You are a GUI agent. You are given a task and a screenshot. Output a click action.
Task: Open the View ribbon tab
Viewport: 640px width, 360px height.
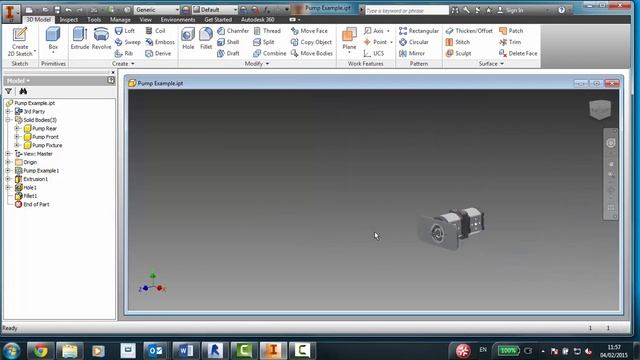click(x=145, y=20)
